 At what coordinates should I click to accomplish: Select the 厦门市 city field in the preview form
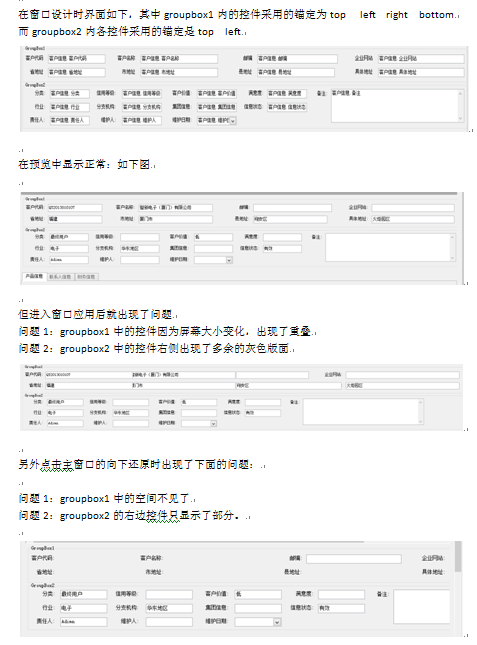pyautogui.click(x=176, y=219)
